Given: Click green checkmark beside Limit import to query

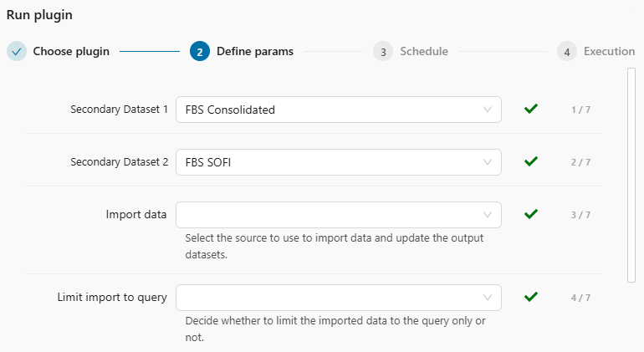Looking at the screenshot, I should pyautogui.click(x=530, y=297).
